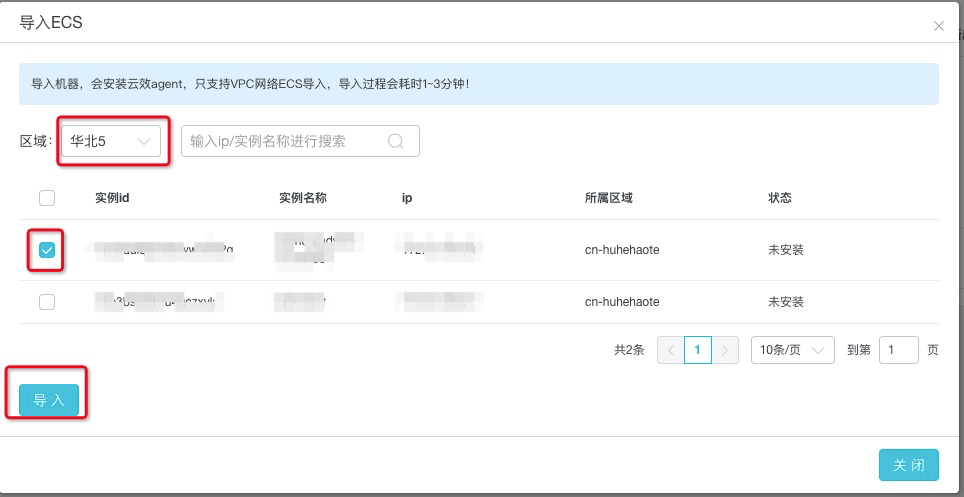Click the 导入 button

pyautogui.click(x=49, y=400)
